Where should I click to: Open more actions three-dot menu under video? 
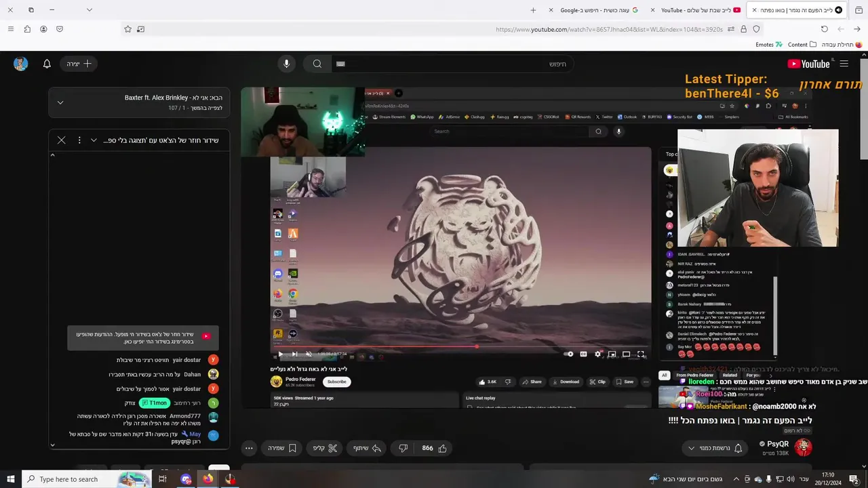tap(249, 448)
